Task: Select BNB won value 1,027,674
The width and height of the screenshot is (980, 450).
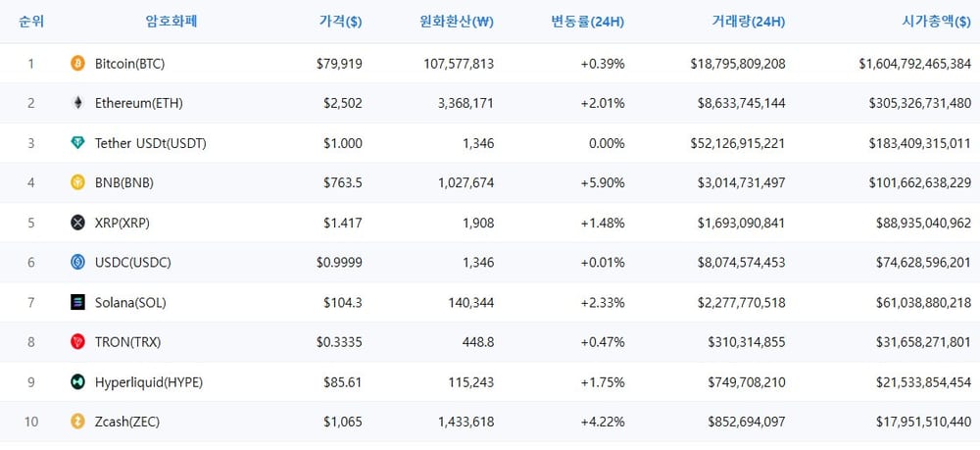Action: [466, 183]
